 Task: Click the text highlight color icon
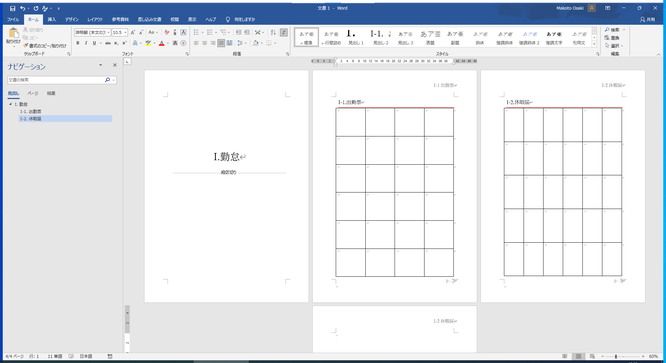point(148,43)
